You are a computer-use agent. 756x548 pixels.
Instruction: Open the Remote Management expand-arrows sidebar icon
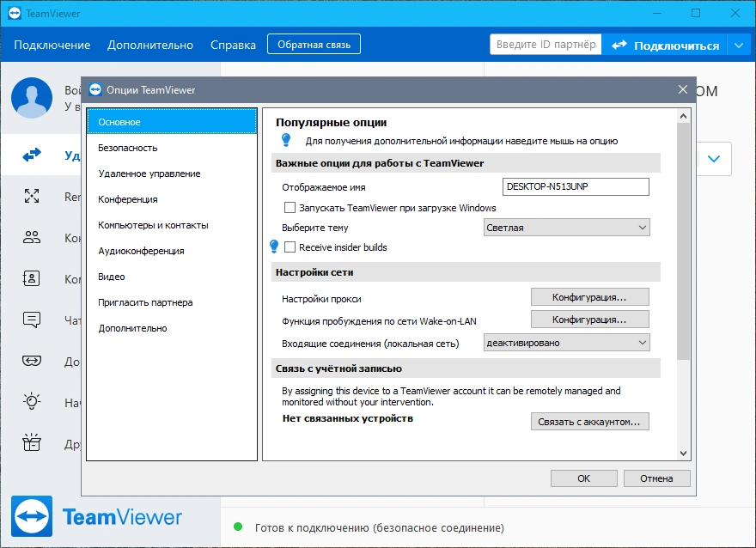tap(32, 196)
